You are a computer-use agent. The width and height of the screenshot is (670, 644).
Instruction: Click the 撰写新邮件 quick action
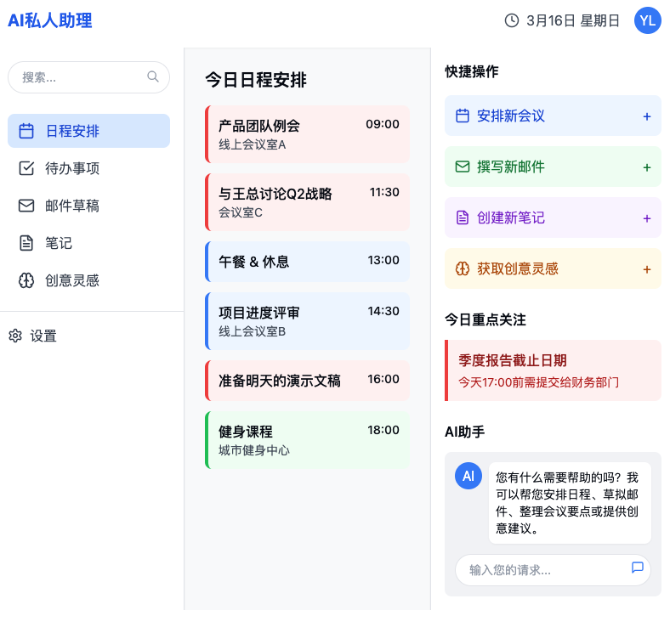point(553,167)
